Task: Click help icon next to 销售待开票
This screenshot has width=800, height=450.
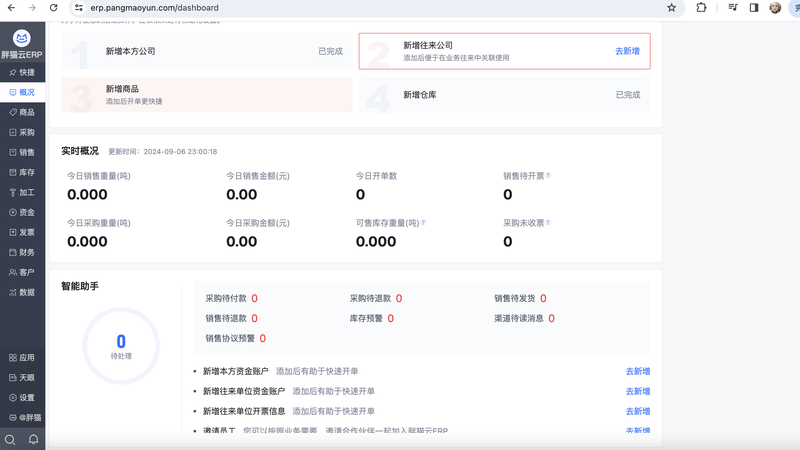Action: (x=548, y=176)
